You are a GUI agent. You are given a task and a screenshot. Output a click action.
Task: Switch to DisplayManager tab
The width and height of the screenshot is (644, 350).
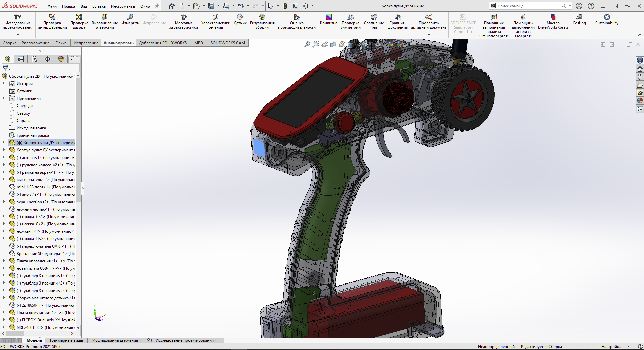[61, 59]
